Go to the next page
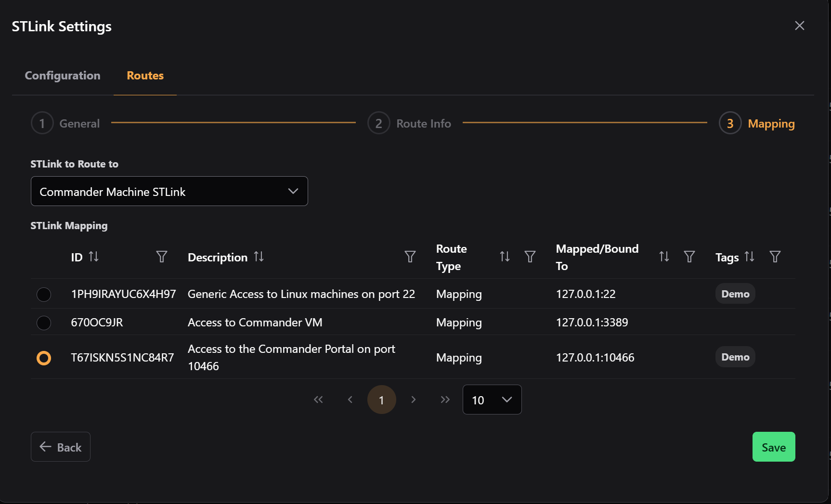This screenshot has width=831, height=504. 413,400
